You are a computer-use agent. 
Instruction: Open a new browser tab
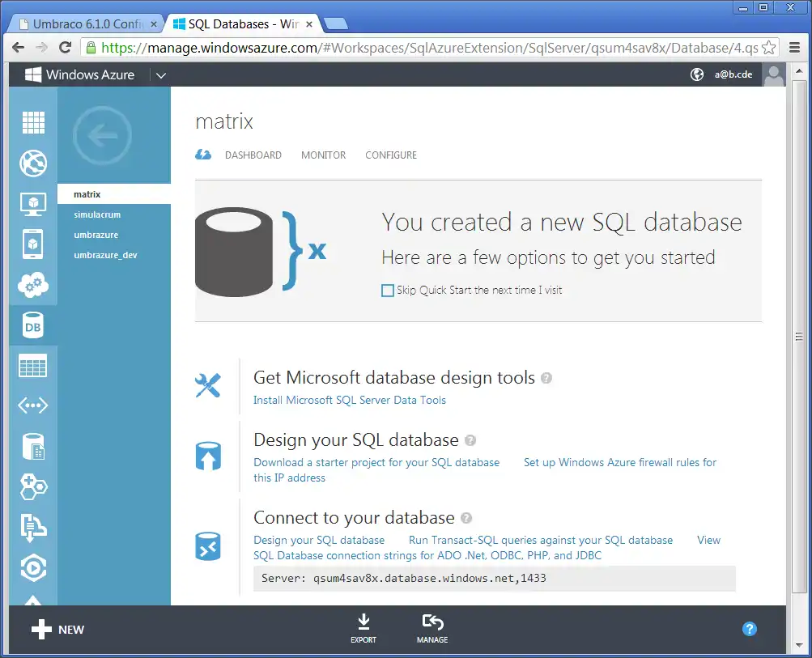click(x=336, y=23)
